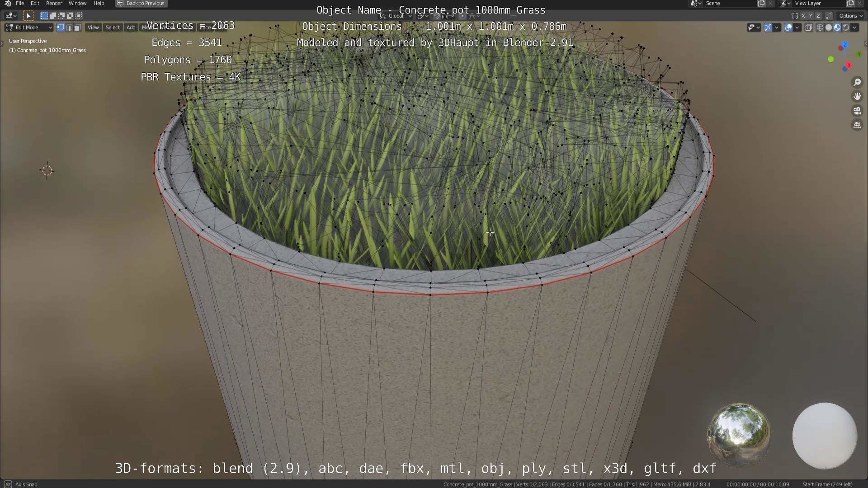This screenshot has height=488, width=868.
Task: Toggle X-ray mode icon
Action: coord(809,28)
